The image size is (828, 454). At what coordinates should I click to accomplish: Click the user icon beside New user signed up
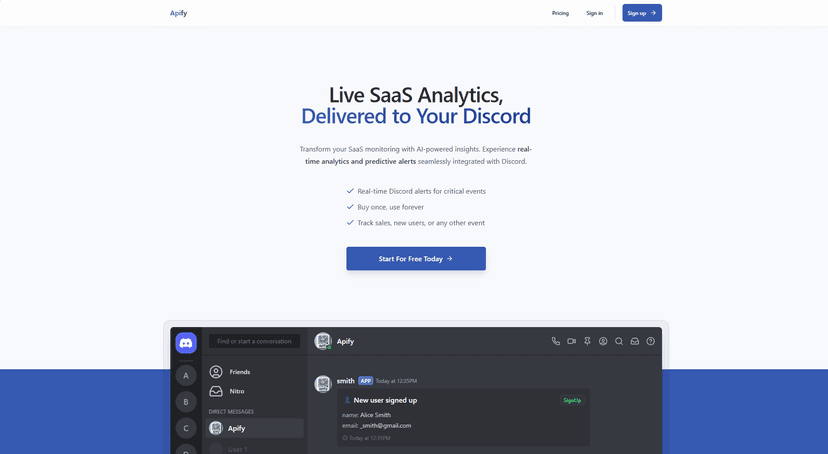[x=347, y=400]
